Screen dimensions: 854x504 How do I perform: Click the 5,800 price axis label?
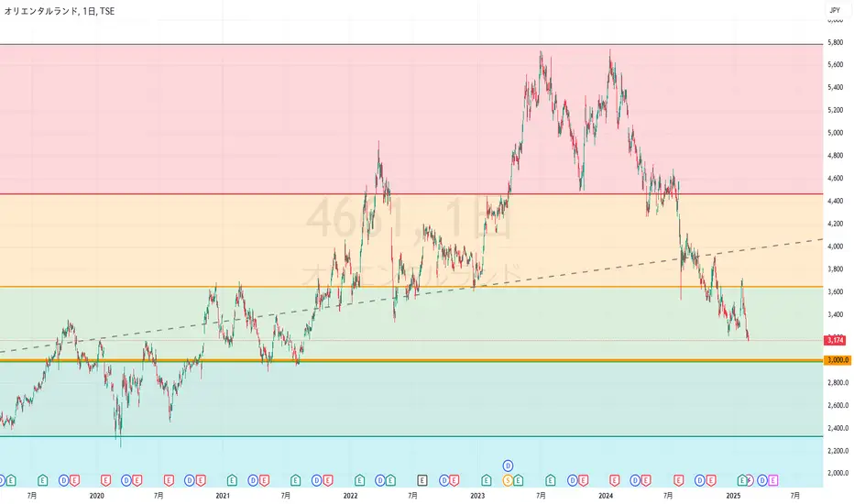835,42
